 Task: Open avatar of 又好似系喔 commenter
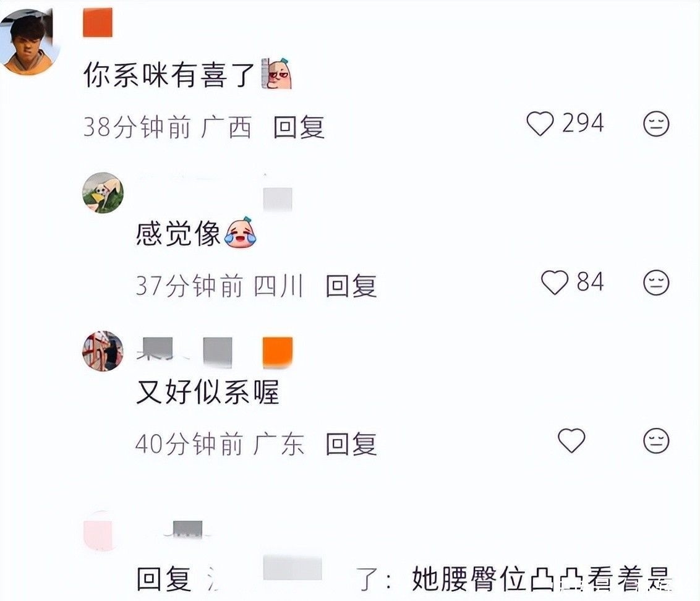tap(103, 351)
